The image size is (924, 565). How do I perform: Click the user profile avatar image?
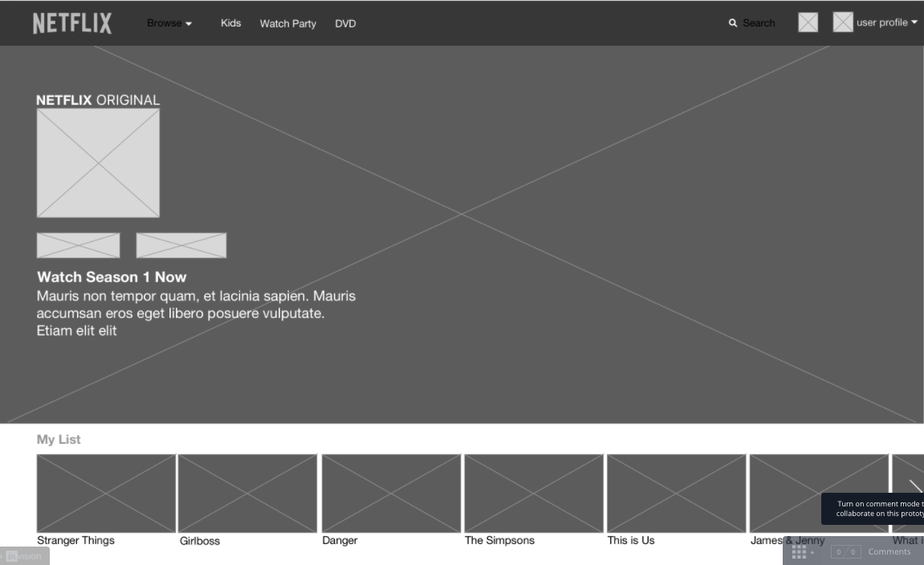click(x=843, y=22)
